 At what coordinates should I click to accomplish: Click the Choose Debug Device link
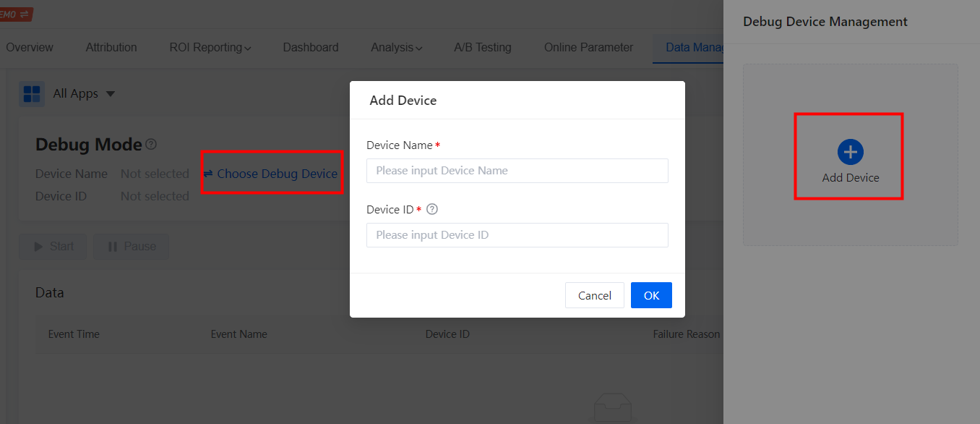tap(278, 174)
